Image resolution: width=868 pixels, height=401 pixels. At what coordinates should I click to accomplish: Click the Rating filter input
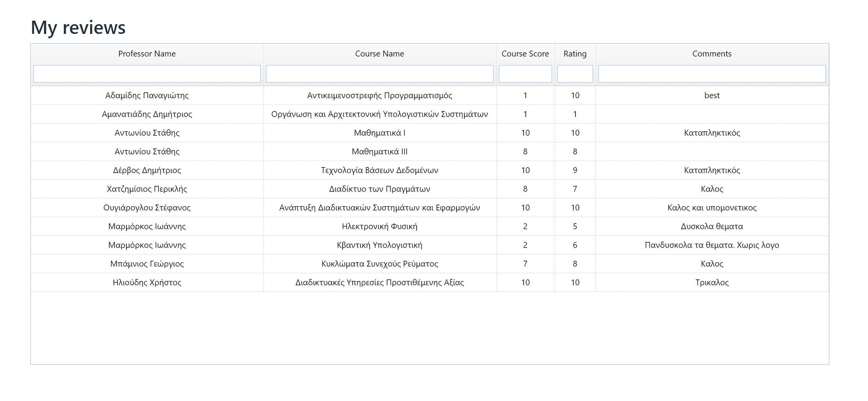pos(575,74)
